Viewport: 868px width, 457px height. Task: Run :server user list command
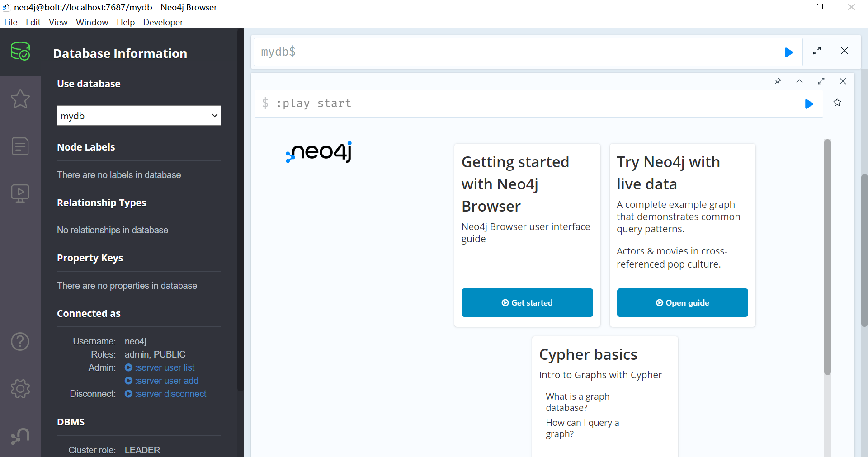[160, 367]
